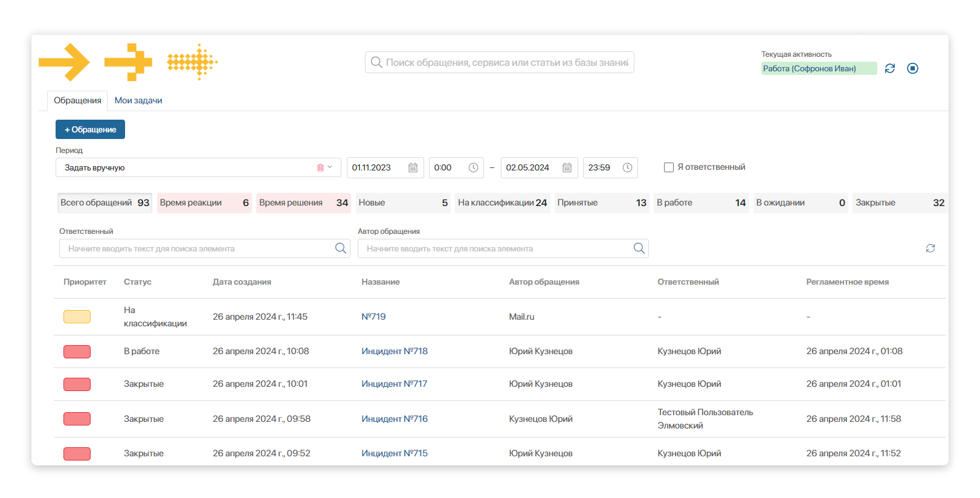Sort by Автор обращения column header
Viewport: 980px width, 498px height.
544,282
